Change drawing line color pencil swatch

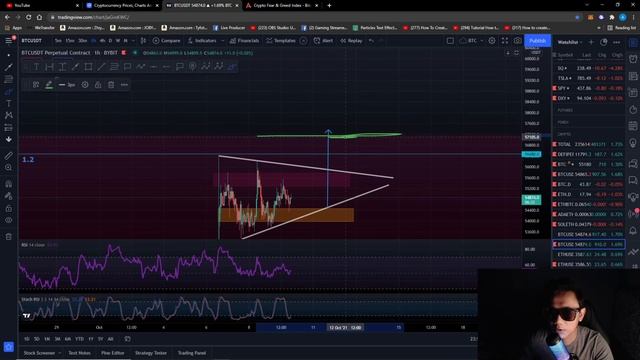pyautogui.click(x=49, y=85)
